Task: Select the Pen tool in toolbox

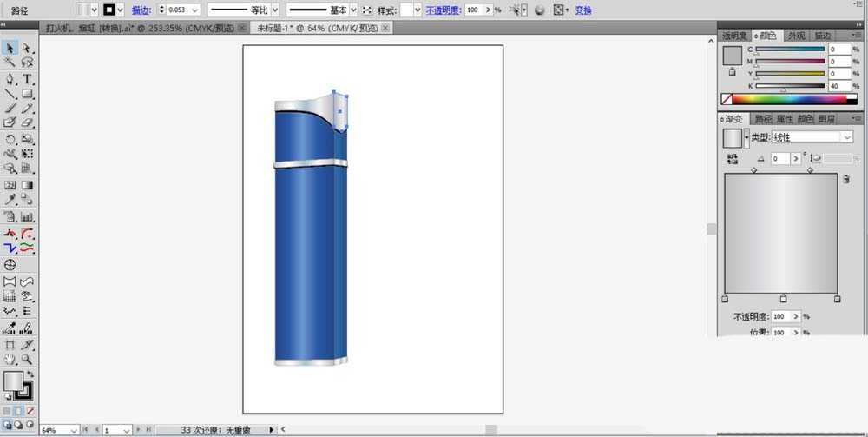Action: (x=10, y=79)
